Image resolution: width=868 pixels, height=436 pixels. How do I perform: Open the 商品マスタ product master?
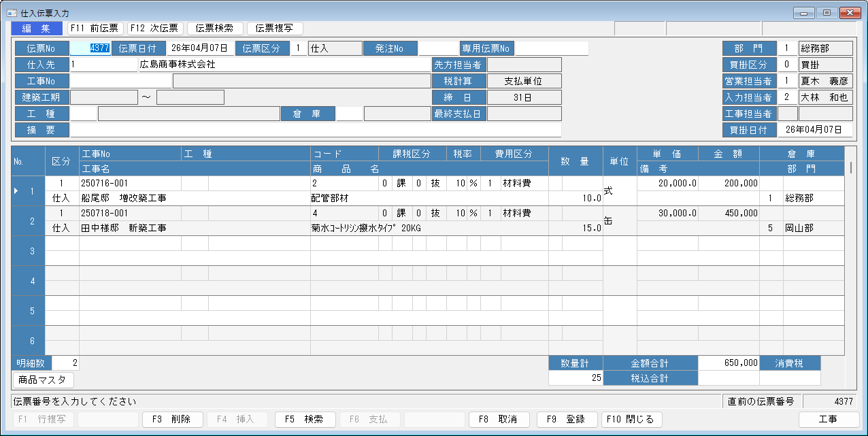tap(44, 380)
